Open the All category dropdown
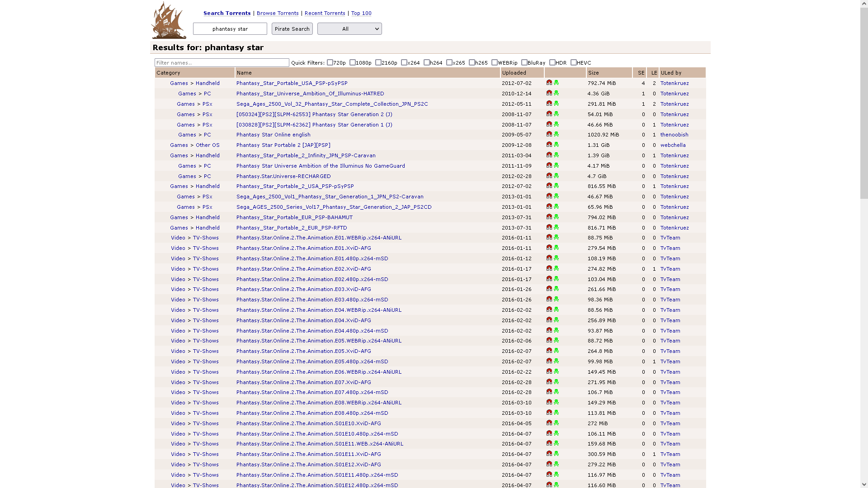 click(349, 29)
